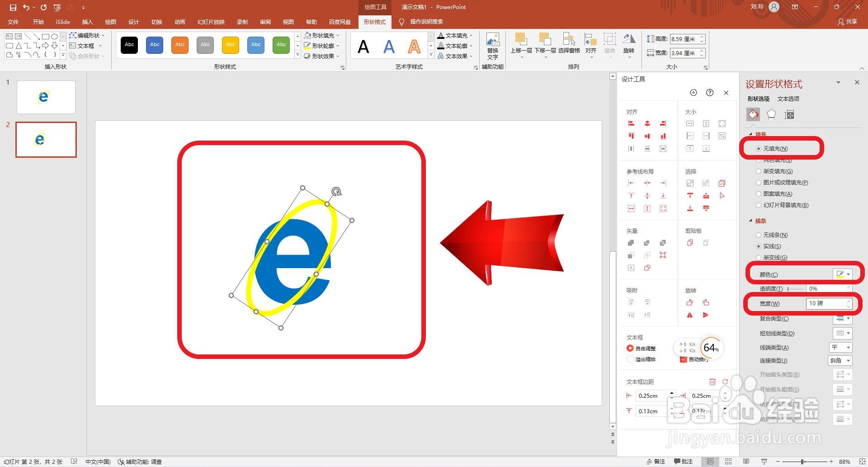Image resolution: width=868 pixels, height=467 pixels.
Task: Open the 替换文字 alt text tool
Action: pyautogui.click(x=493, y=46)
